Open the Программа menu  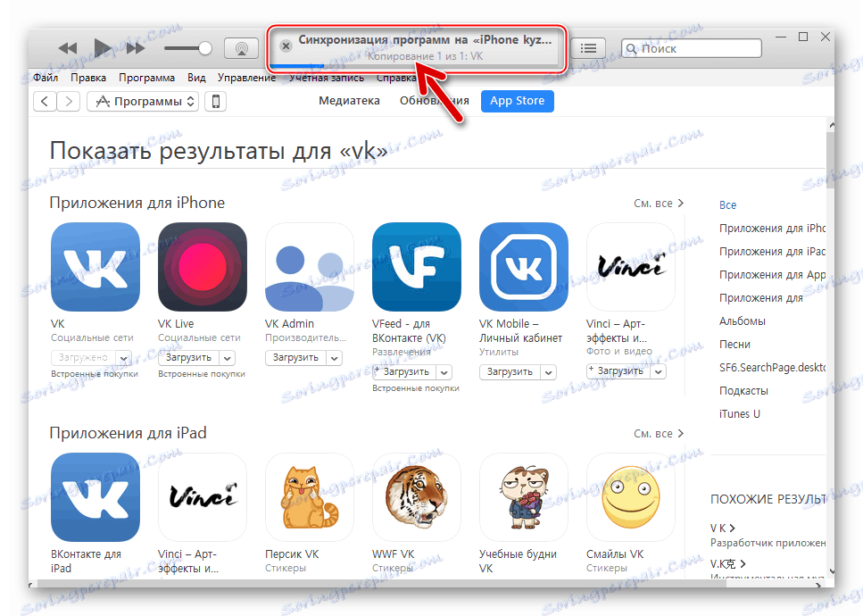tap(146, 78)
